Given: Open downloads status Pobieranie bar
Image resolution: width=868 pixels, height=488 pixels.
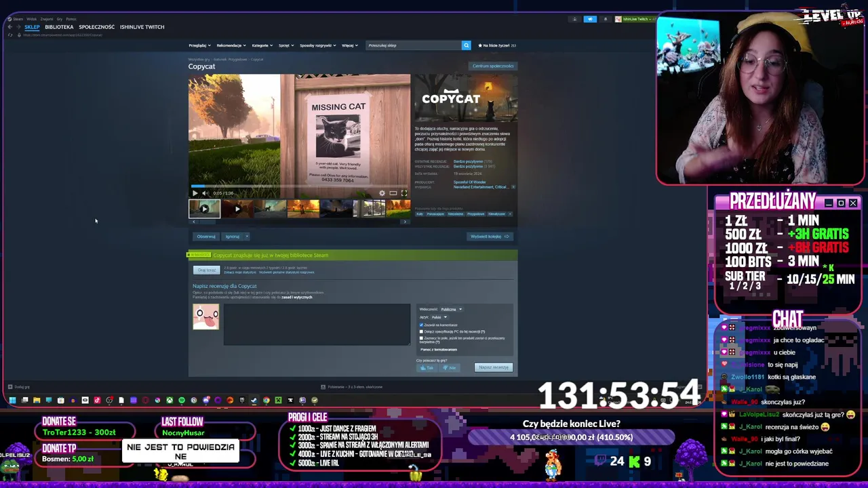Looking at the screenshot, I should pyautogui.click(x=353, y=387).
